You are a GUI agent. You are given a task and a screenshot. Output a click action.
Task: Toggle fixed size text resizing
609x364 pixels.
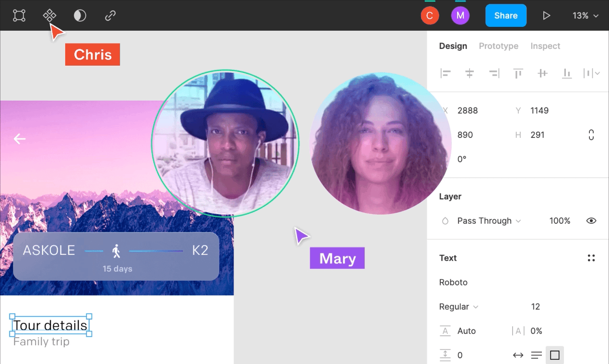pyautogui.click(x=555, y=355)
